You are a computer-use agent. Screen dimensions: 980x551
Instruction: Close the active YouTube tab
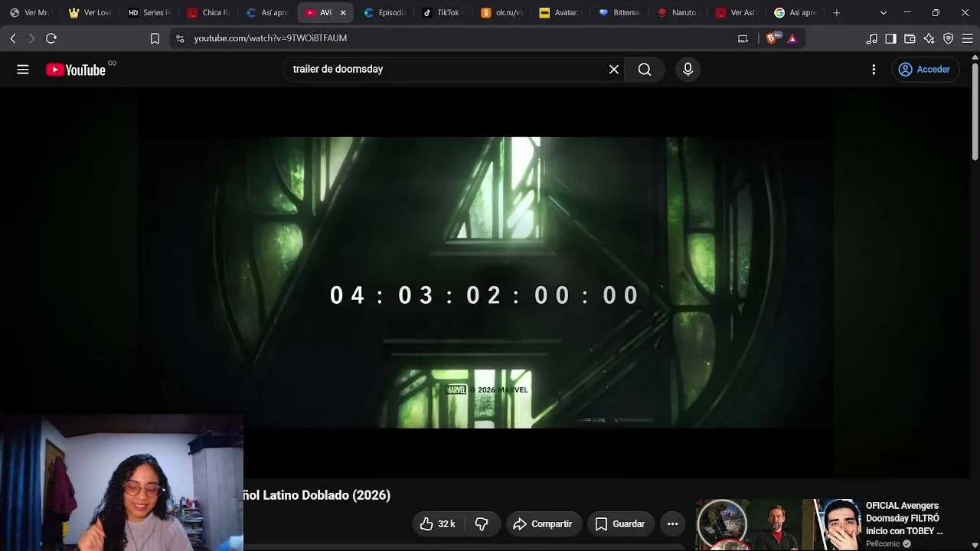point(343,13)
